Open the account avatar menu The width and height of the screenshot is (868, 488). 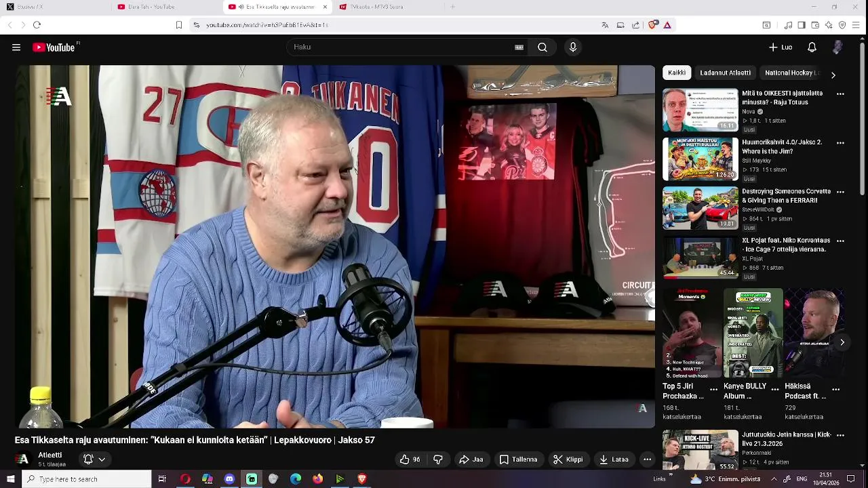click(x=837, y=47)
